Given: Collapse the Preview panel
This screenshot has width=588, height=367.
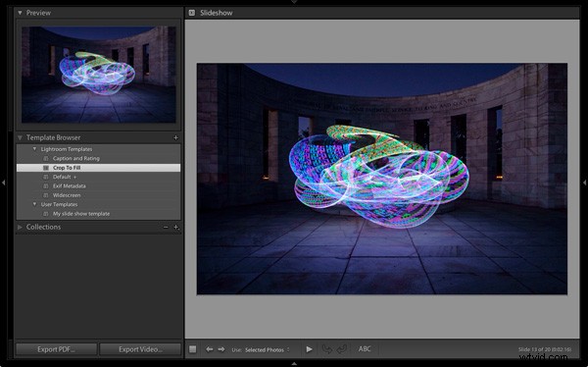Looking at the screenshot, I should coord(20,13).
